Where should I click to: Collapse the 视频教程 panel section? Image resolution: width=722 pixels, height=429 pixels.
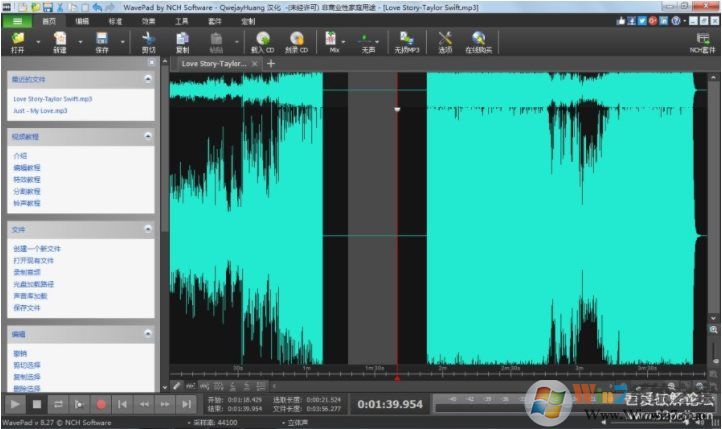click(148, 136)
